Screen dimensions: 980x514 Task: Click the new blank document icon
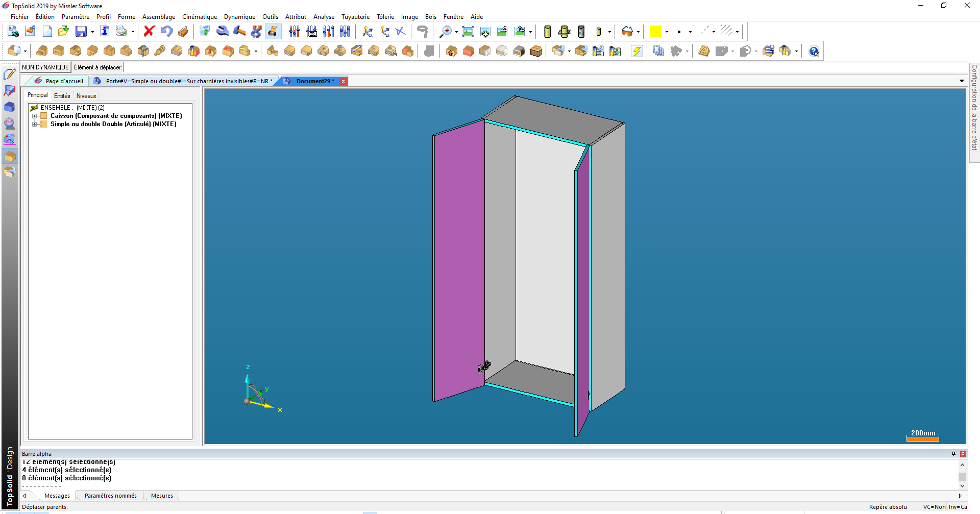coord(47,32)
